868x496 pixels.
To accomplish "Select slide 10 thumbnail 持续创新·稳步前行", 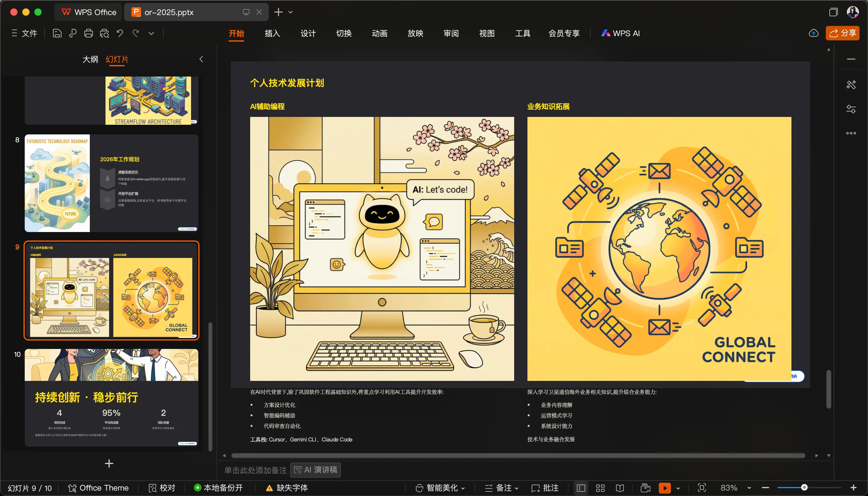I will click(x=112, y=397).
